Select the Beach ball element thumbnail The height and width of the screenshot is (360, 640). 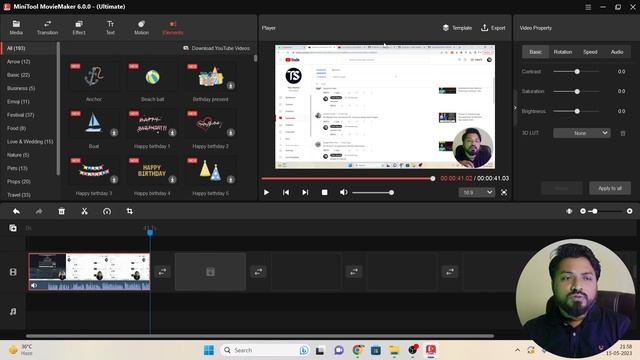tap(152, 77)
